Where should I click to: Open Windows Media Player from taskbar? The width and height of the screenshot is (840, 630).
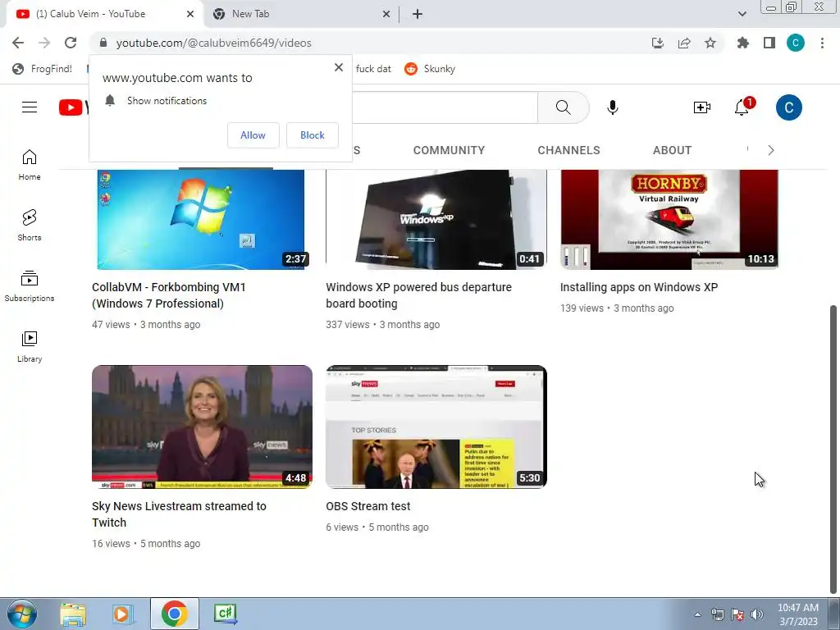pos(123,614)
